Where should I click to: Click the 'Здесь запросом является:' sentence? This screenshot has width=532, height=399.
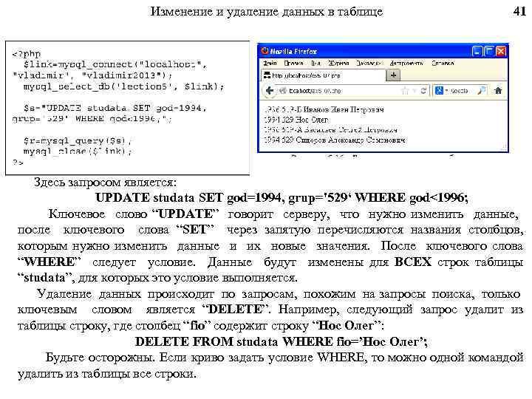pos(105,183)
